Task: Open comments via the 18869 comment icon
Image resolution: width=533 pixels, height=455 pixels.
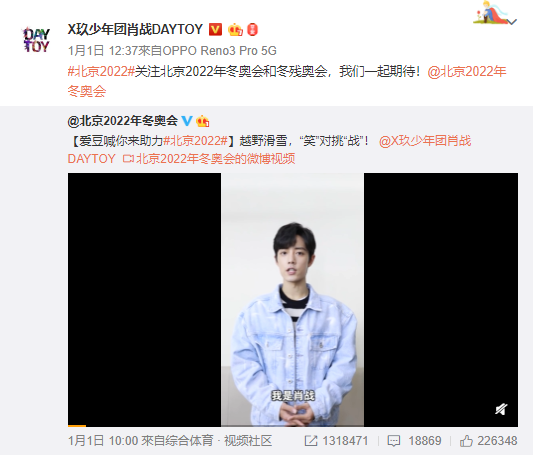Action: point(394,441)
